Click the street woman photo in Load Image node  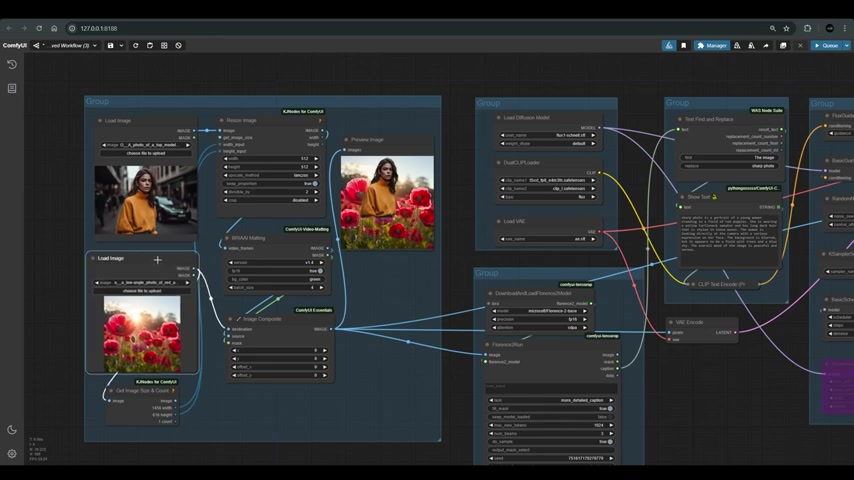[x=146, y=200]
